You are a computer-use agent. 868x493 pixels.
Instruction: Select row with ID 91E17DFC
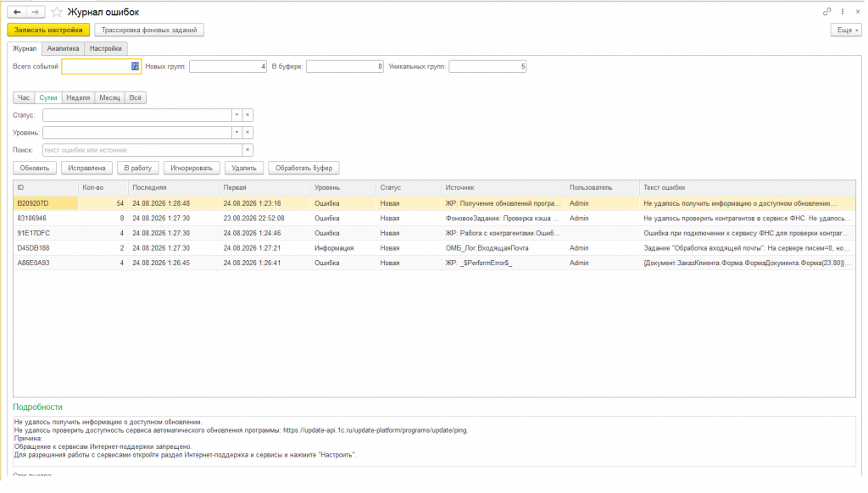434,234
